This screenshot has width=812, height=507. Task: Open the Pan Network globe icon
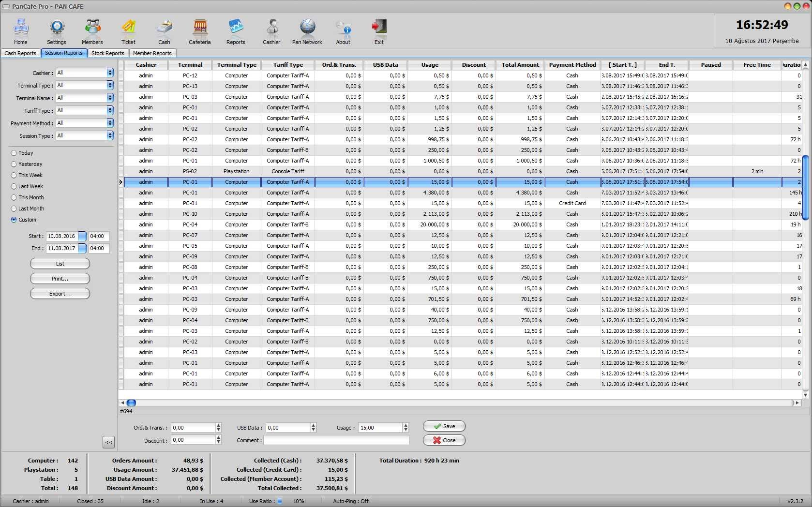coord(307,32)
